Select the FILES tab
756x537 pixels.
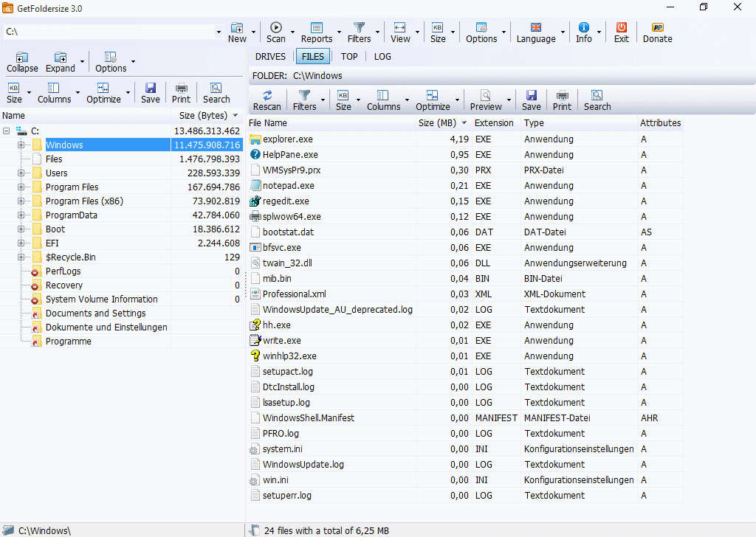[x=313, y=56]
